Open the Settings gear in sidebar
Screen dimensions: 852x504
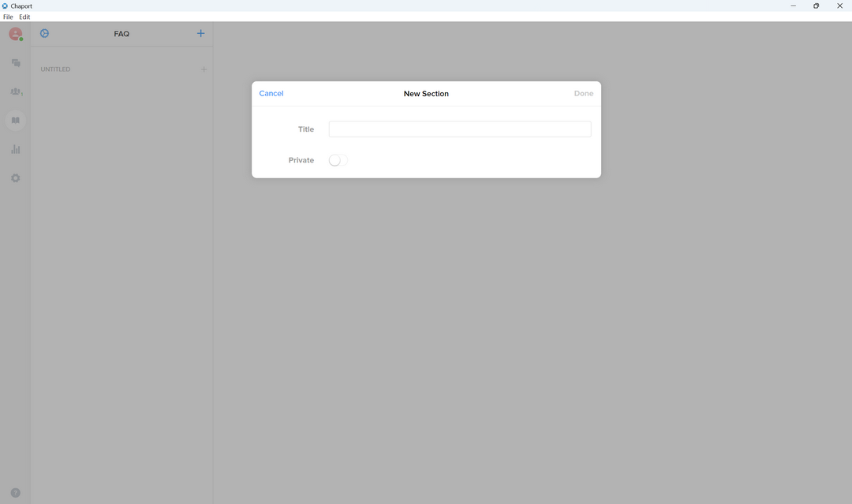point(16,178)
